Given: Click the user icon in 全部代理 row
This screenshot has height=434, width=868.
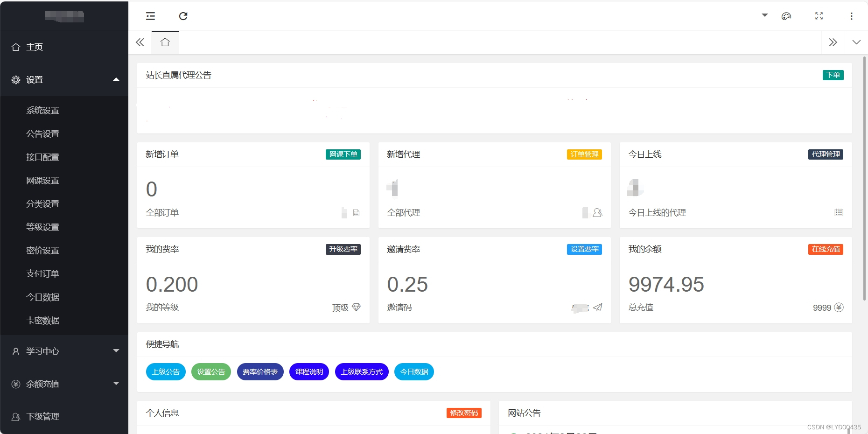Looking at the screenshot, I should (x=597, y=213).
